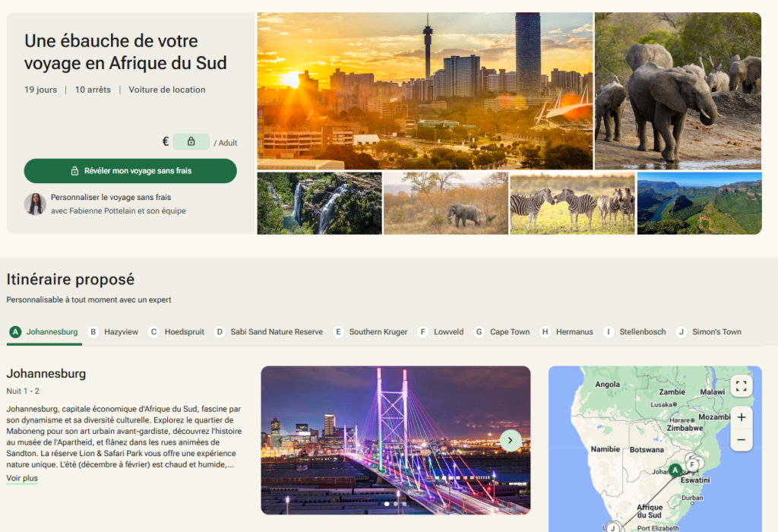Select the Stellenbosch tab
This screenshot has width=778, height=532.
pyautogui.click(x=636, y=332)
